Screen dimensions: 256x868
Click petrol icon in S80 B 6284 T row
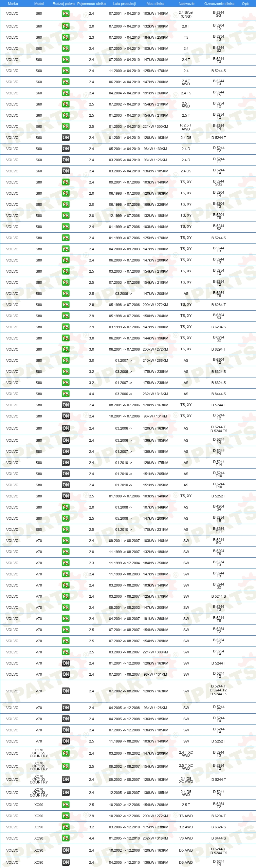click(66, 305)
